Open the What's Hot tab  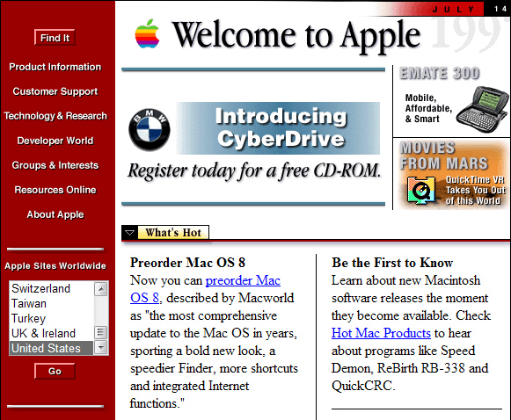[x=173, y=233]
